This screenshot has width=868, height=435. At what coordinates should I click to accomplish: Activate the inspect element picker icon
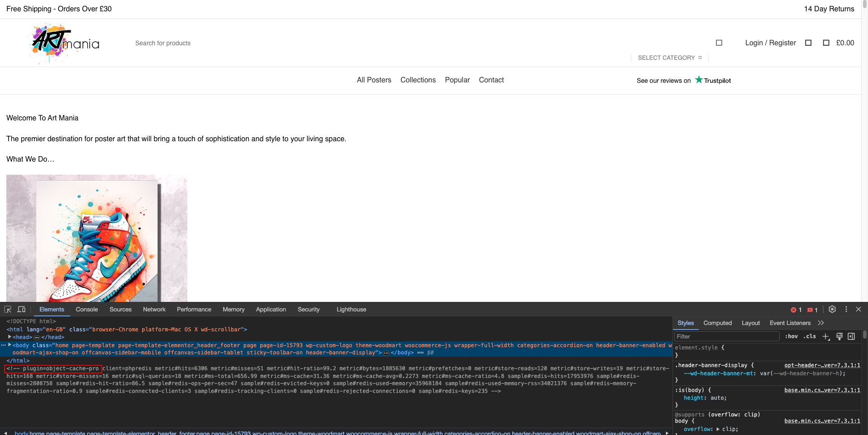8,310
